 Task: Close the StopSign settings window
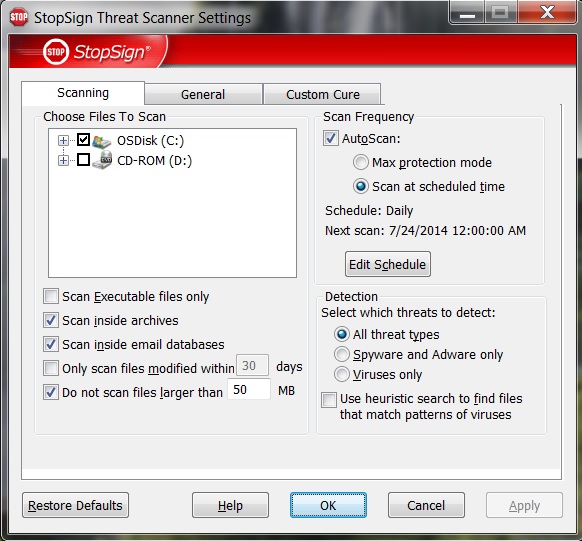point(547,13)
